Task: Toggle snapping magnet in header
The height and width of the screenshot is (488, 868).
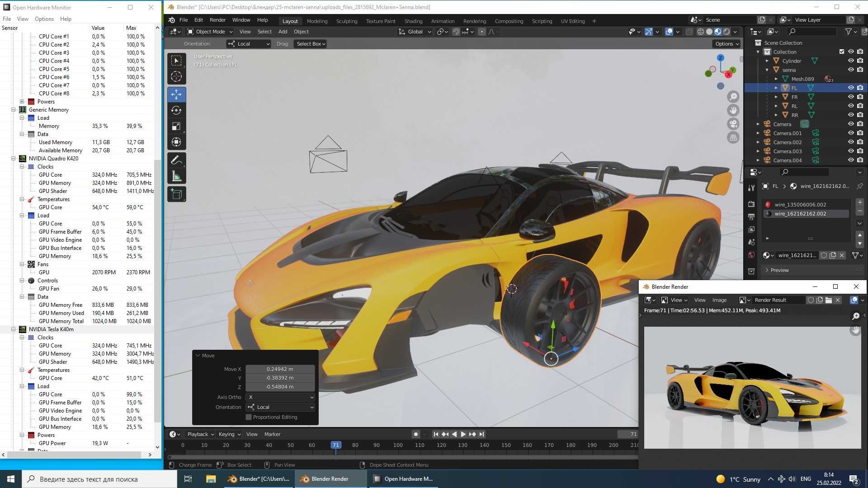Action: [456, 32]
